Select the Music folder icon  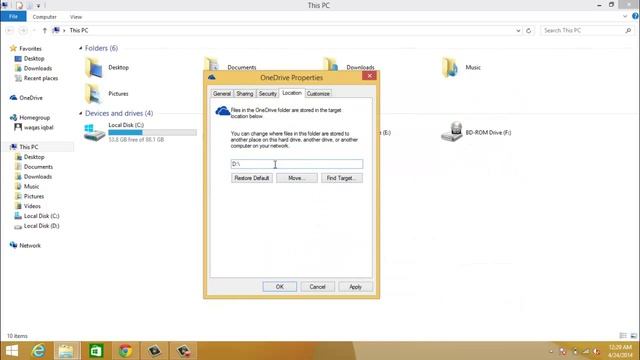pos(450,67)
